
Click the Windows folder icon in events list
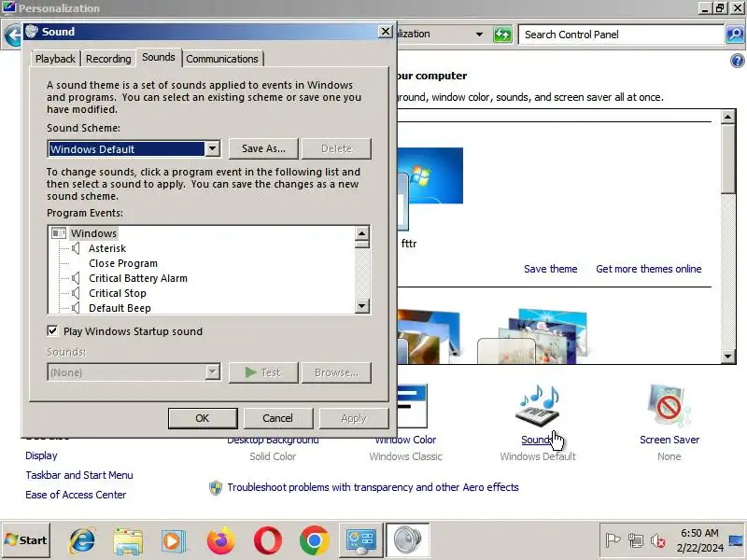pyautogui.click(x=59, y=233)
